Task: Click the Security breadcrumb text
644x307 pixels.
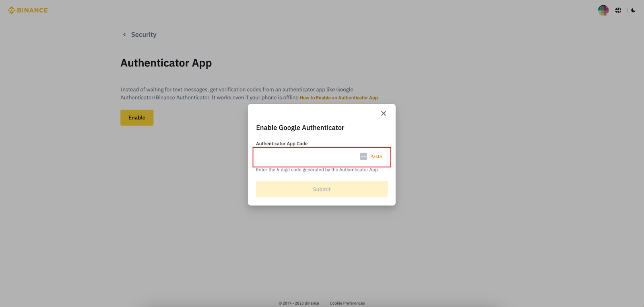Action: [x=144, y=35]
